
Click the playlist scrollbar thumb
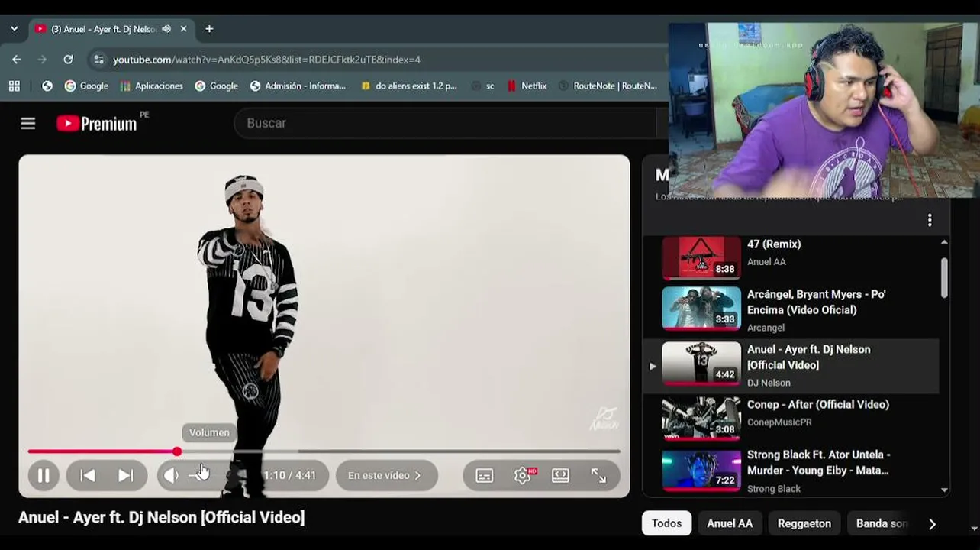[x=944, y=277]
